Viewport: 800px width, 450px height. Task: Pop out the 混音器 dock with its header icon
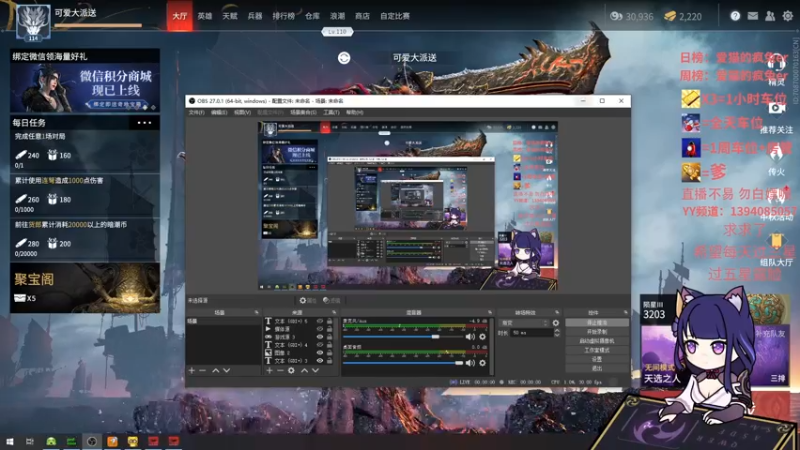click(x=490, y=312)
